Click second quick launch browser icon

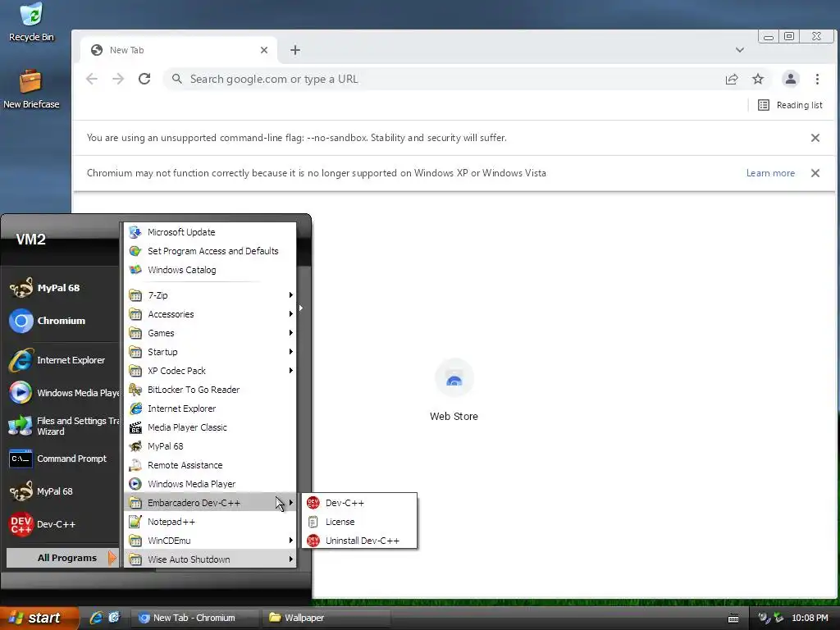pos(113,618)
